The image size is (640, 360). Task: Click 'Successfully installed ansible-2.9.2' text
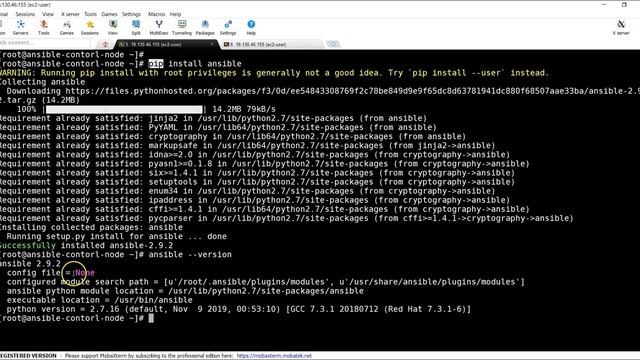coord(86,245)
